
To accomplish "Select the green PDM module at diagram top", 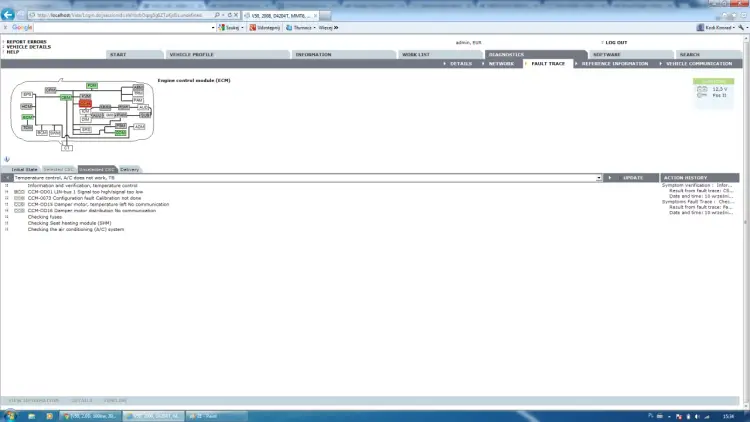I will 92,86.
